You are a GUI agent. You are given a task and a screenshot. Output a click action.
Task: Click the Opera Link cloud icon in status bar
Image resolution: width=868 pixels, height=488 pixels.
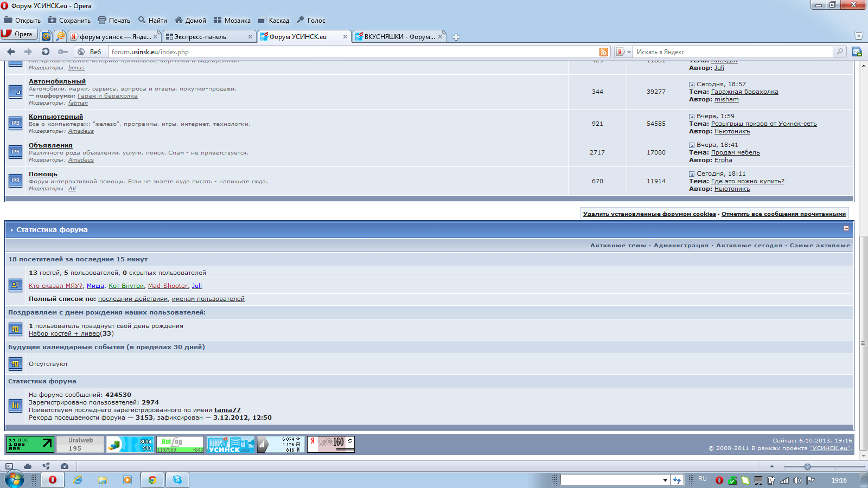pos(28,466)
